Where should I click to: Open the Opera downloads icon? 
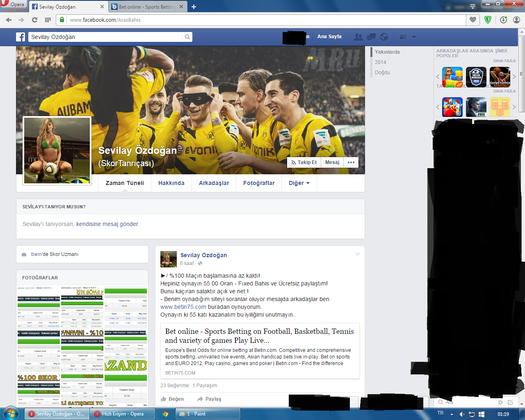(503, 20)
